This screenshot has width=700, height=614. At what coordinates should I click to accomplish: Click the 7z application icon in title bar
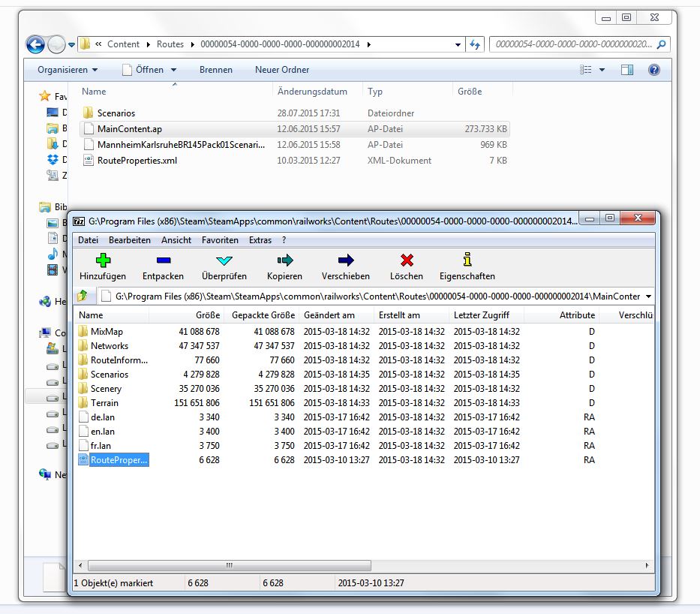point(79,221)
